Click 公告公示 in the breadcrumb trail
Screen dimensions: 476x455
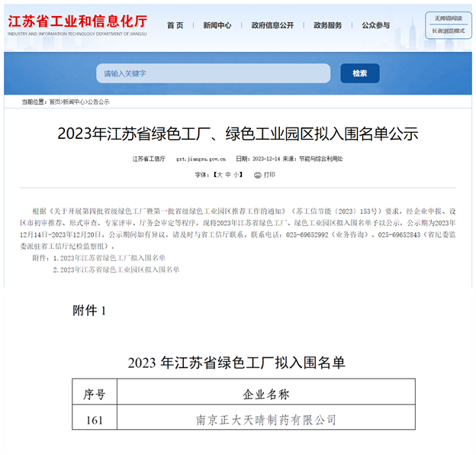point(98,102)
